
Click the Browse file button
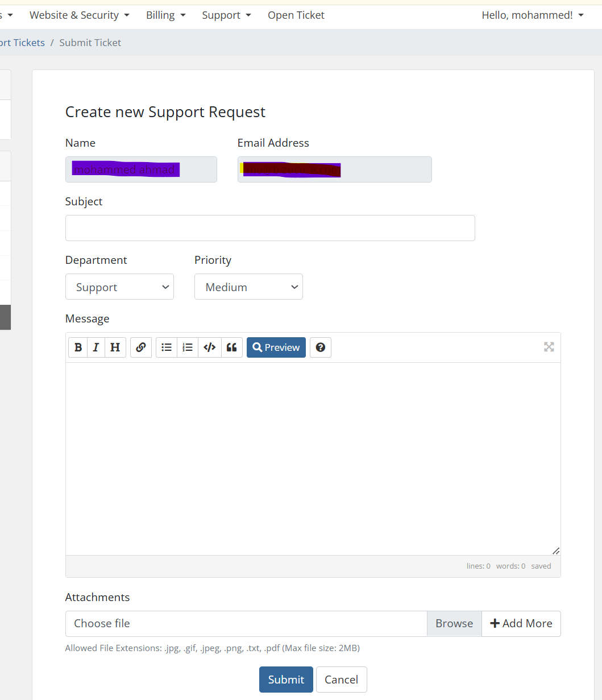pyautogui.click(x=454, y=624)
